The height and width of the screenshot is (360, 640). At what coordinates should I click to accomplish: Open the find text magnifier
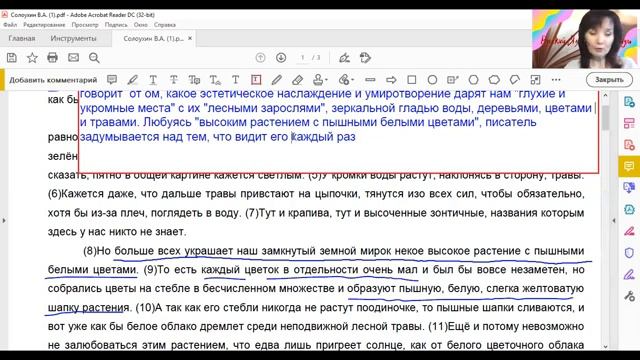[x=94, y=58]
